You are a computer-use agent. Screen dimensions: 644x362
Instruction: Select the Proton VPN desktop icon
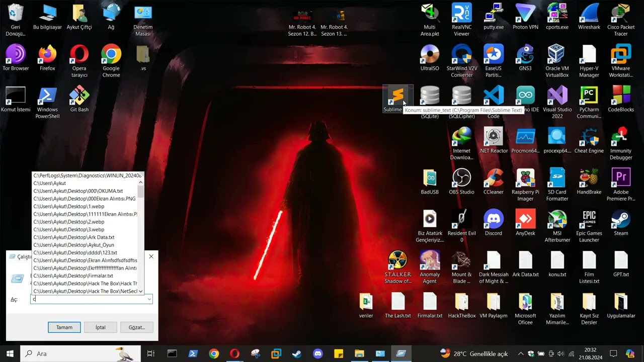point(525,17)
